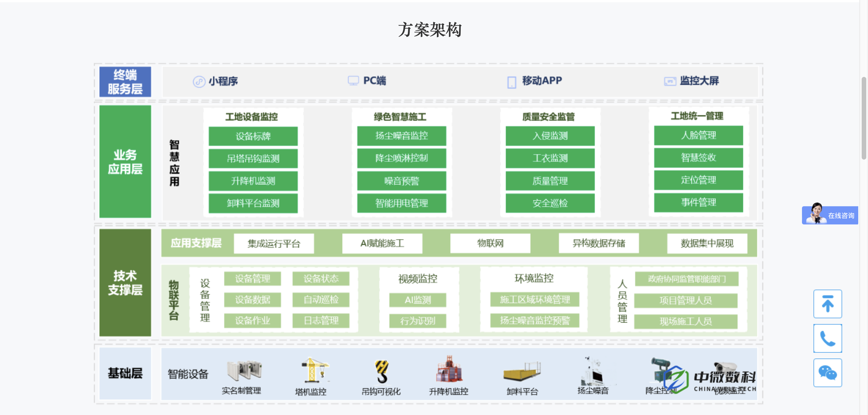Click the 技术支撑层 dark green label
The width and height of the screenshot is (868, 415).
tap(125, 283)
